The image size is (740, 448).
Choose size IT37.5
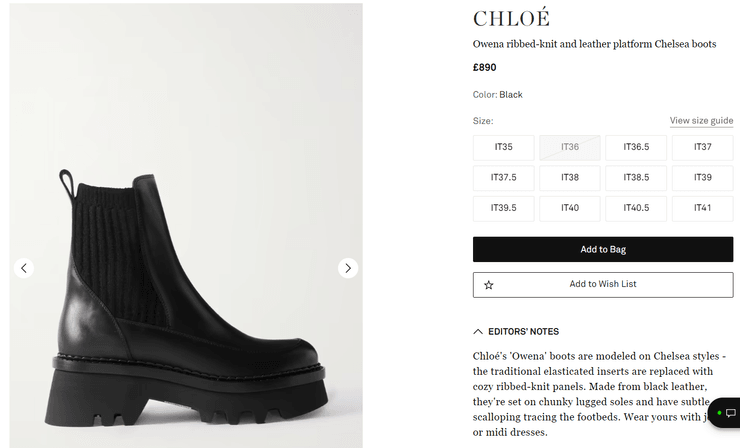click(x=503, y=178)
